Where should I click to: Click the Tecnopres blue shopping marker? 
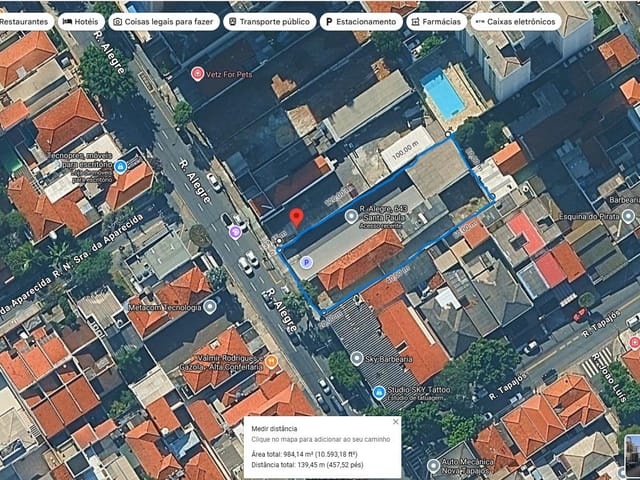[x=120, y=167]
